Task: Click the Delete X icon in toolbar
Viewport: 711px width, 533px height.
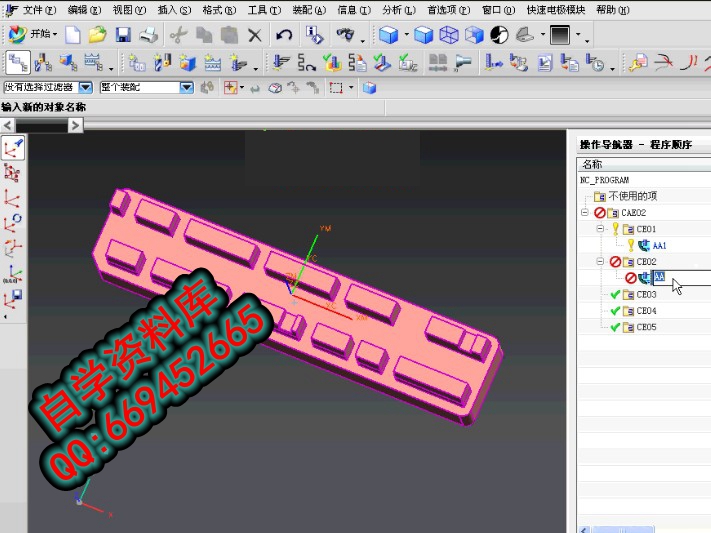Action: [x=254, y=35]
